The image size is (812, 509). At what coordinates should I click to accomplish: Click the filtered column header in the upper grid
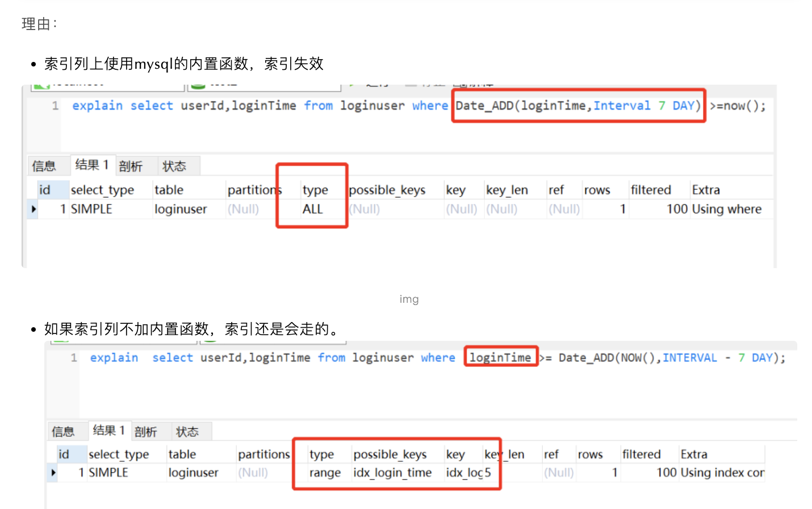pyautogui.click(x=651, y=190)
